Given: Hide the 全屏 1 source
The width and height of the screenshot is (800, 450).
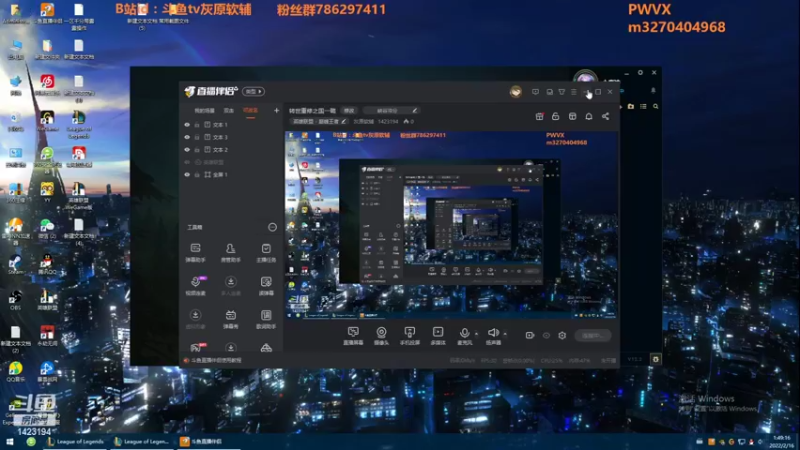Looking at the screenshot, I should click(x=187, y=174).
